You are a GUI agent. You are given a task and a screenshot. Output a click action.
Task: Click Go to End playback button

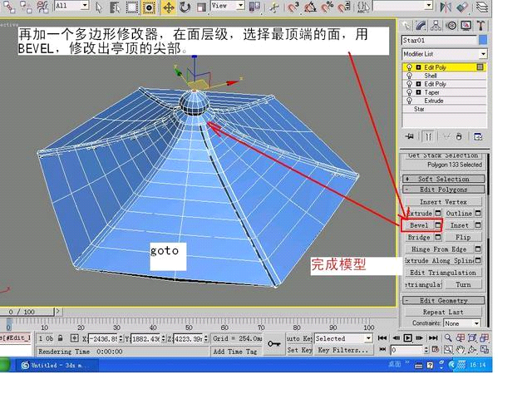pyautogui.click(x=433, y=338)
